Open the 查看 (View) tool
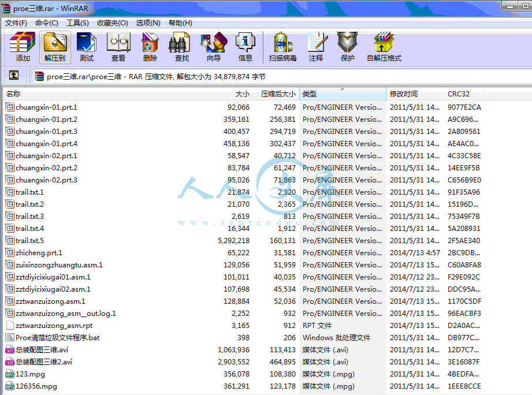 click(118, 47)
